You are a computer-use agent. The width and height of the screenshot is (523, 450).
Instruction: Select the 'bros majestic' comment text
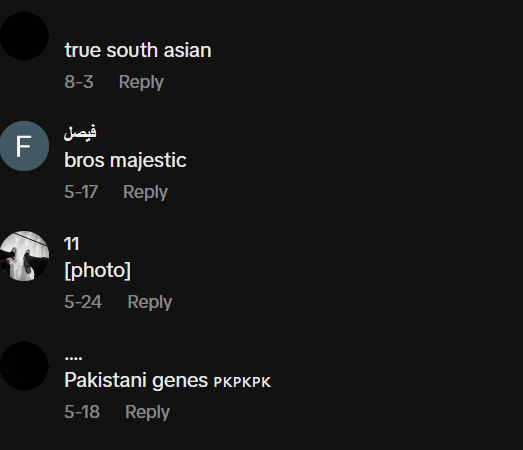[x=125, y=160]
